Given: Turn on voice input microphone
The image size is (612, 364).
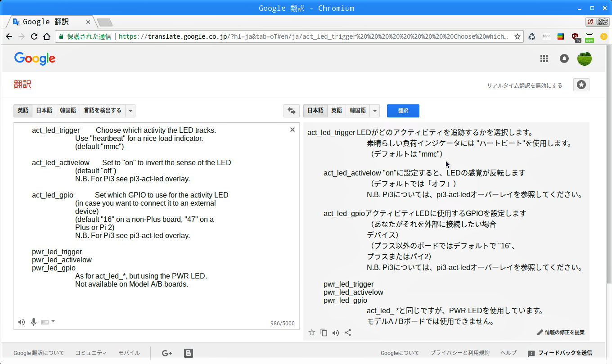Looking at the screenshot, I should click(x=33, y=322).
